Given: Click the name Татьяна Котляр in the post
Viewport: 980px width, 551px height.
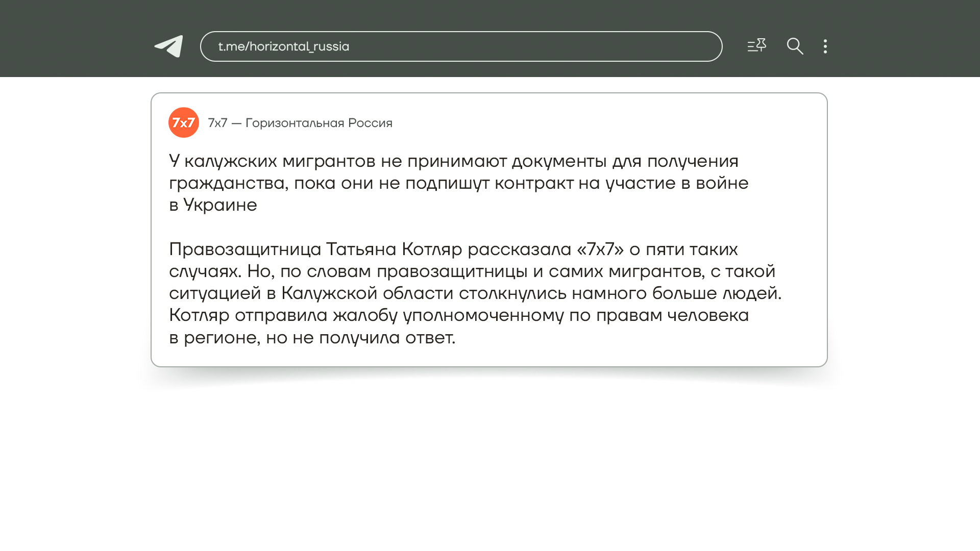Looking at the screenshot, I should 394,249.
